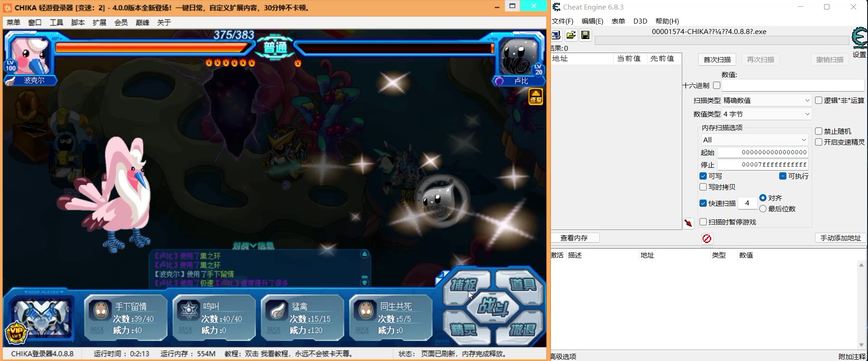Click the yellow 隐藏 hide icon
This screenshot has height=361, width=868.
click(536, 96)
